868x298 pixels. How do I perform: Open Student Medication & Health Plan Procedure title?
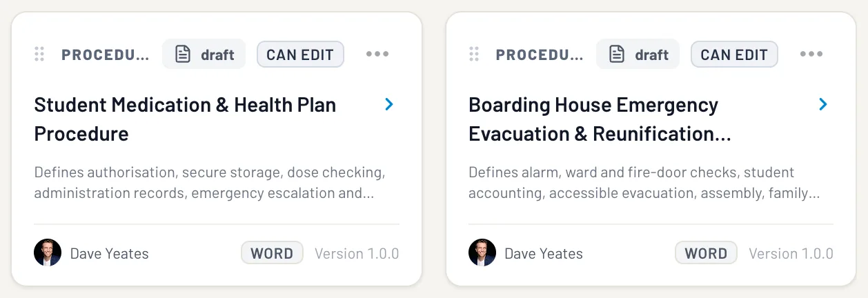pyautogui.click(x=185, y=119)
